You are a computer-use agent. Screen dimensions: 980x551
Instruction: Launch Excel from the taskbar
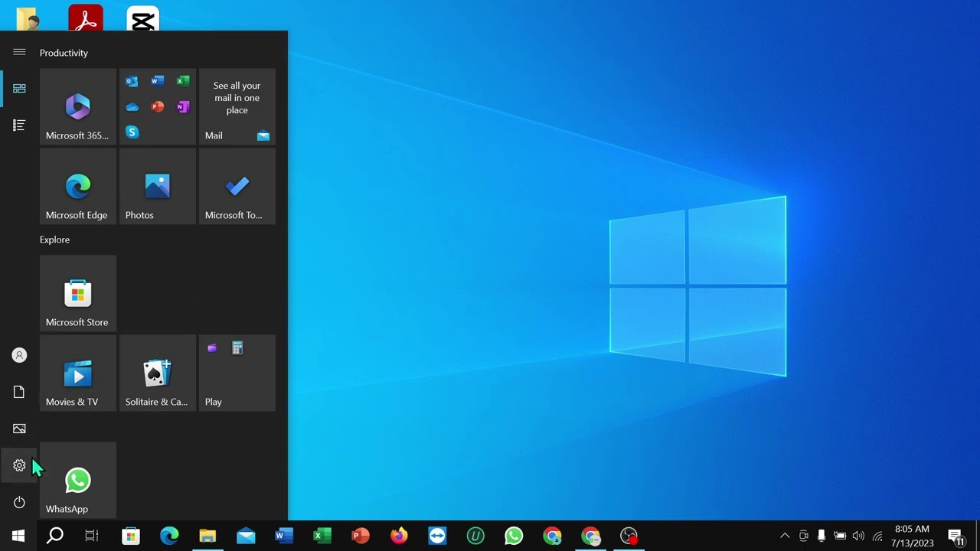pos(322,536)
